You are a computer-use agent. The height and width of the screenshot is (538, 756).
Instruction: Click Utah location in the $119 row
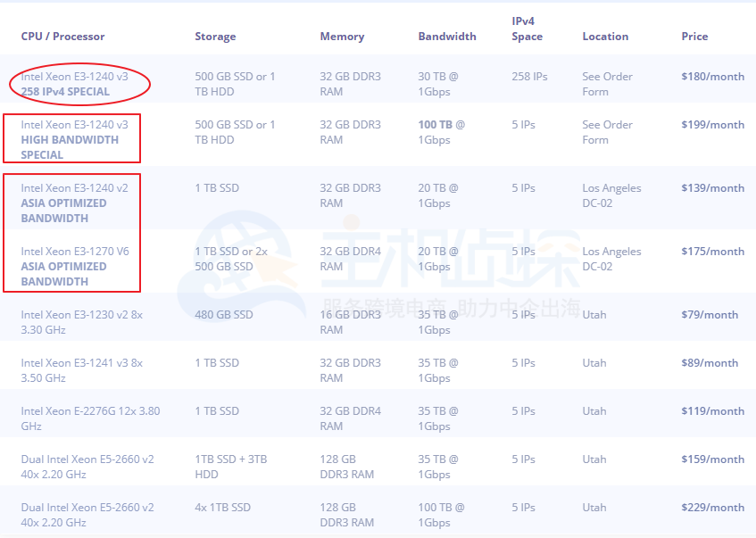point(594,411)
